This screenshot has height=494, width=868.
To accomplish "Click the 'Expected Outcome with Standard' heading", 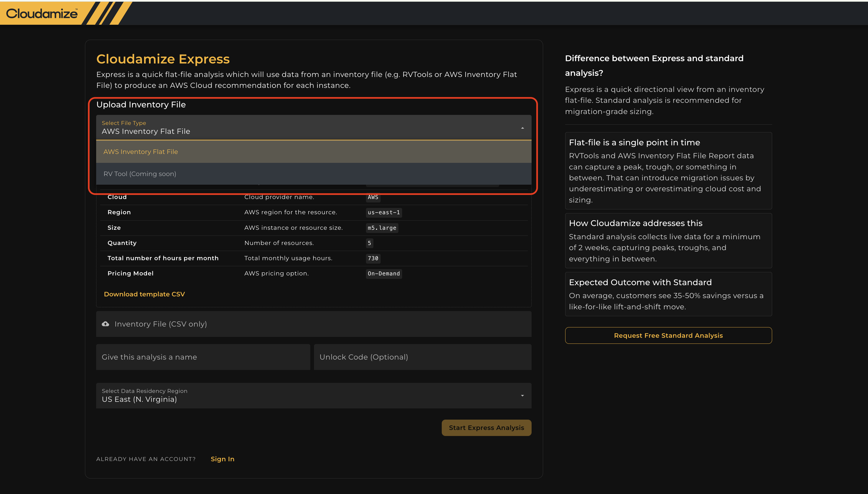I will click(x=640, y=282).
